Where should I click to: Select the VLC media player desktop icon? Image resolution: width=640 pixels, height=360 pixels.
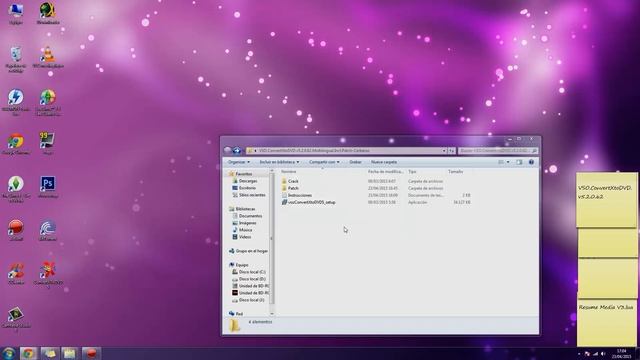coord(48,57)
